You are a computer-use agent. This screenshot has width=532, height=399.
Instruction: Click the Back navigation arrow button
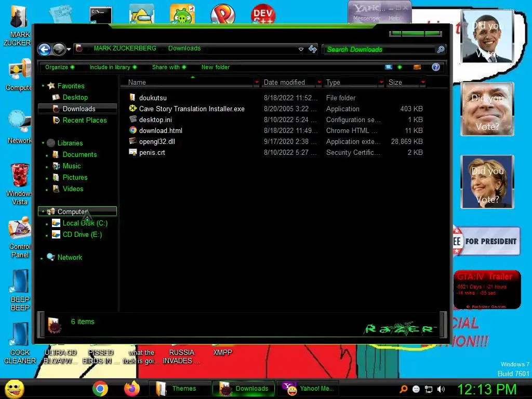click(45, 49)
